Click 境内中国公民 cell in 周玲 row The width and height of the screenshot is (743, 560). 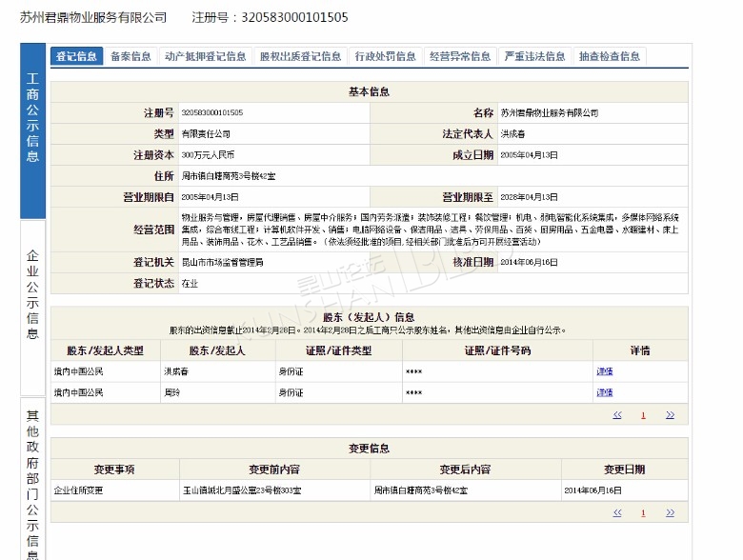click(78, 392)
